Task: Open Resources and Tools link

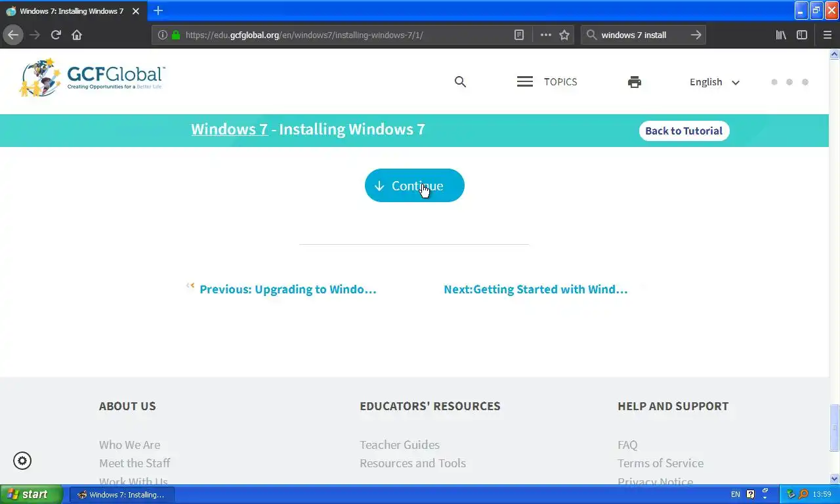Action: [x=413, y=463]
